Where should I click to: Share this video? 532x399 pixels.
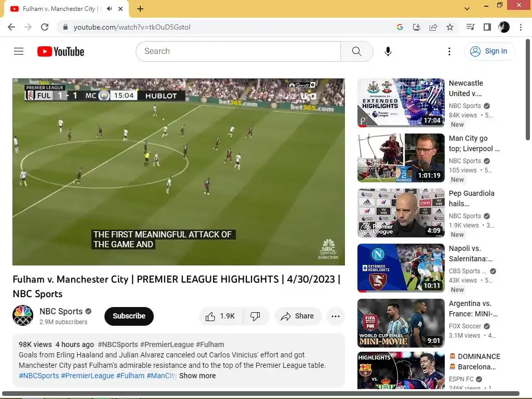click(298, 316)
